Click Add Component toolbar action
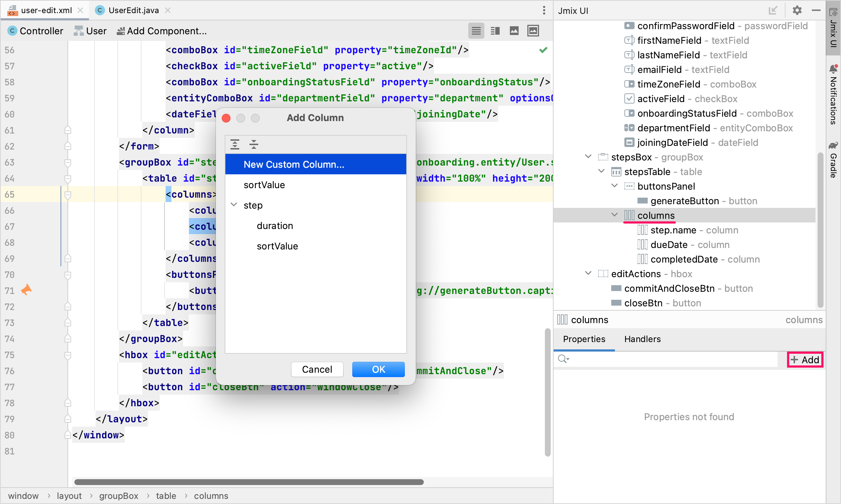The height and width of the screenshot is (504, 841). pos(162,31)
